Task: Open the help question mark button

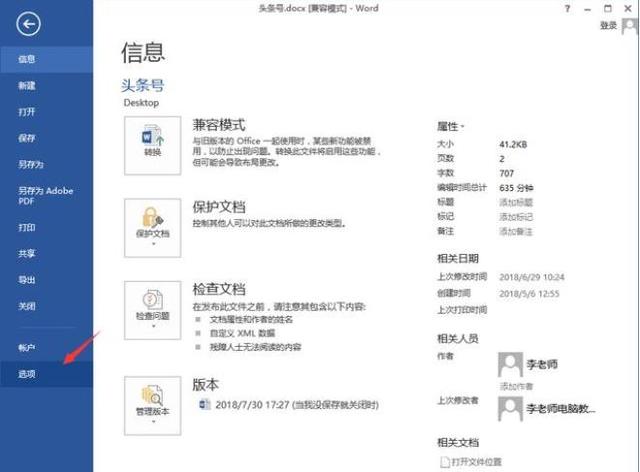Action: pos(567,9)
